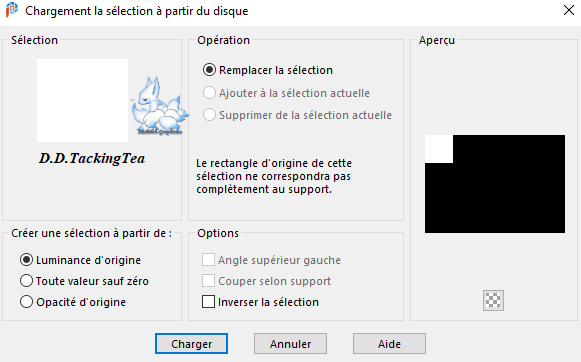
Task: Click the black and white Aperçu preview
Action: click(x=495, y=184)
